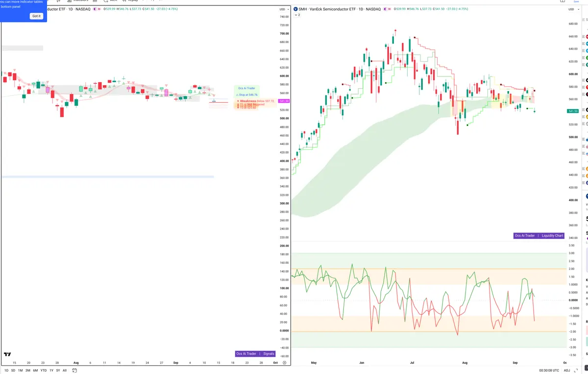Select the 5D time range

pyautogui.click(x=13, y=371)
